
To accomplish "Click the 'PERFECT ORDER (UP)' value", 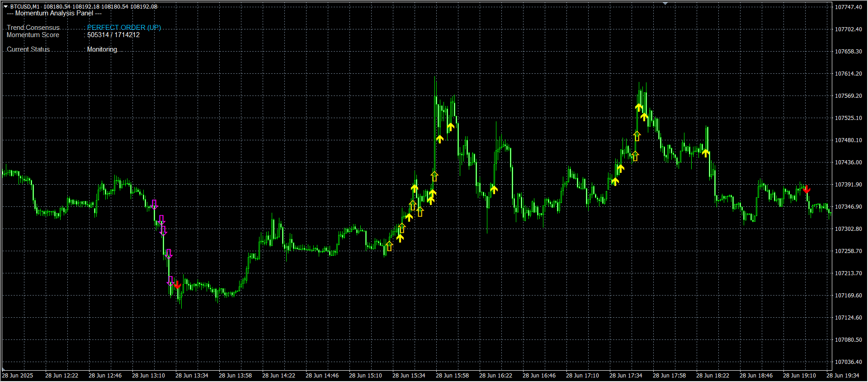I will [124, 28].
